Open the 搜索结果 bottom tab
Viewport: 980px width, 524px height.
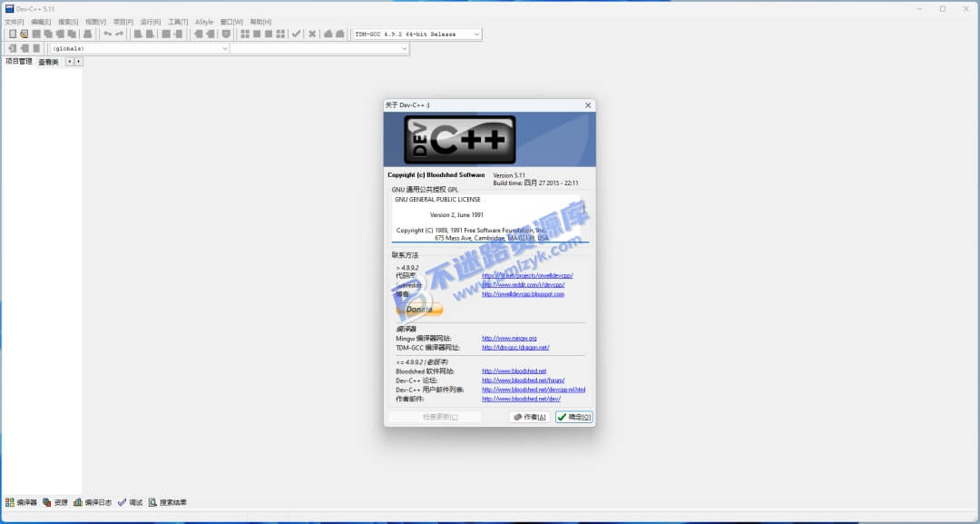point(168,502)
